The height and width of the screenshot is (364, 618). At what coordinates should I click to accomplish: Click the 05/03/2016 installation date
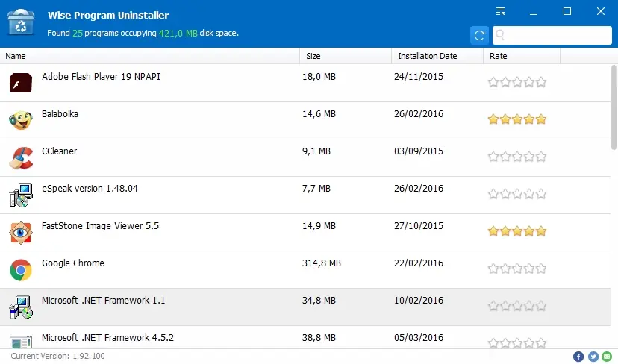click(419, 338)
